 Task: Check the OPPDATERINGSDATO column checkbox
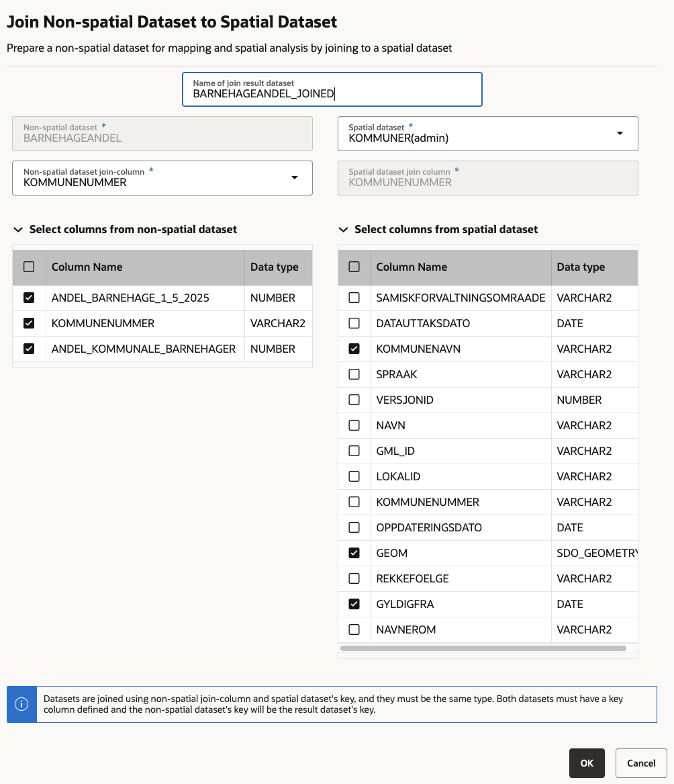click(x=354, y=527)
